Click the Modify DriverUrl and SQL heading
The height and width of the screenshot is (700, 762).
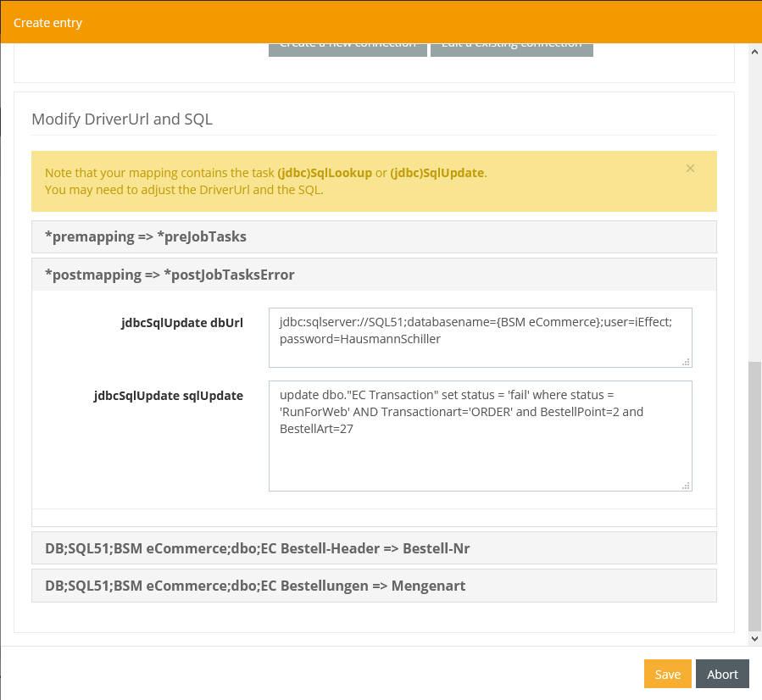tap(122, 119)
